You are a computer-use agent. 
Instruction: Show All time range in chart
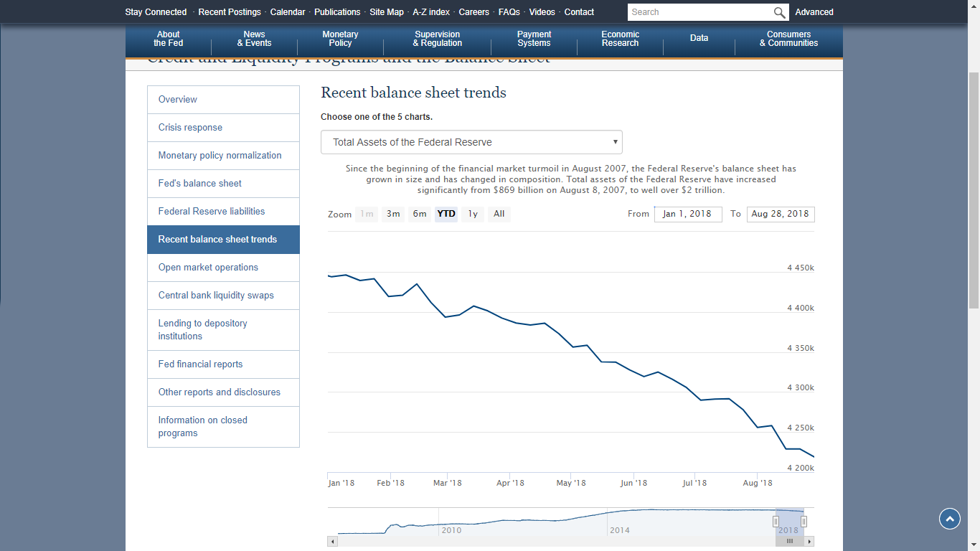[499, 214]
